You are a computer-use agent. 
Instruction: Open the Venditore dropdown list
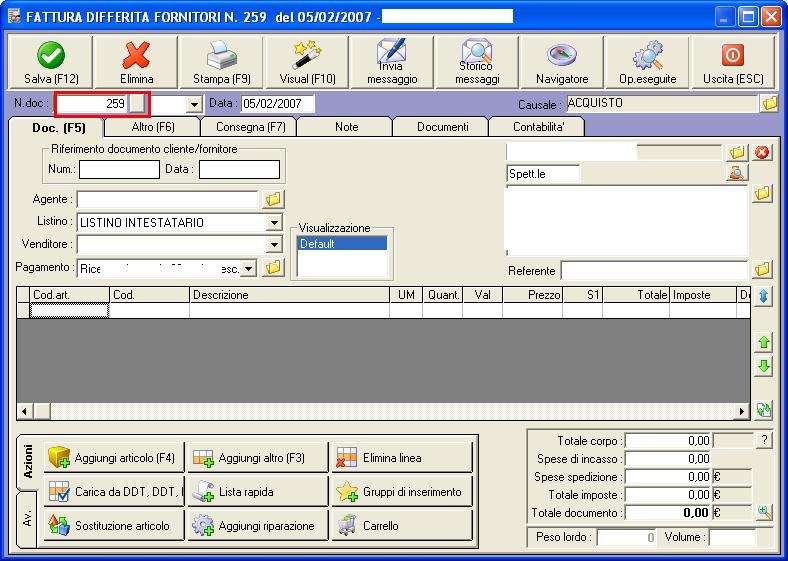point(274,245)
